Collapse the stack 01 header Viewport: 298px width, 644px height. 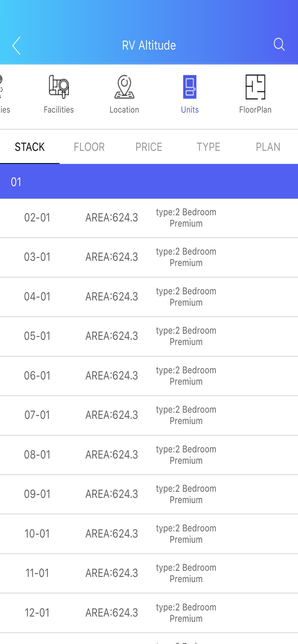point(149,182)
